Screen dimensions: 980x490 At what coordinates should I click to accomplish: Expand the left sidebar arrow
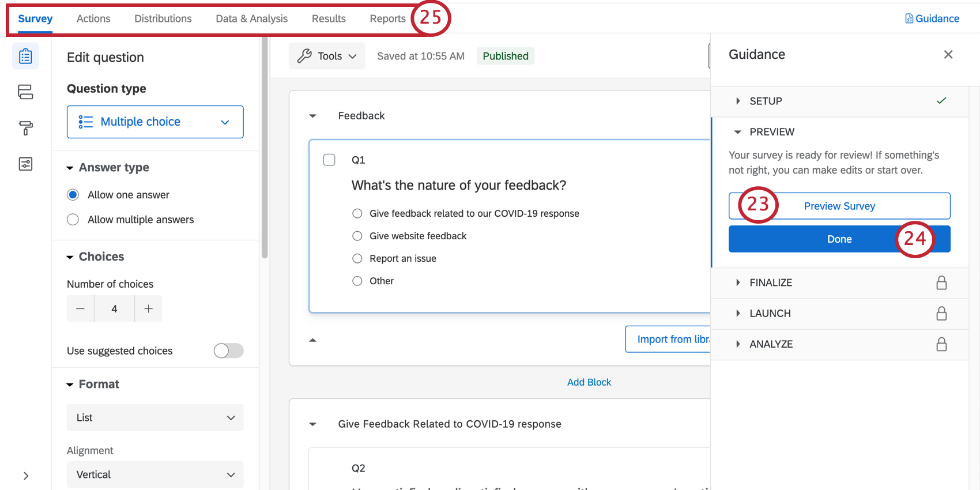[x=25, y=476]
